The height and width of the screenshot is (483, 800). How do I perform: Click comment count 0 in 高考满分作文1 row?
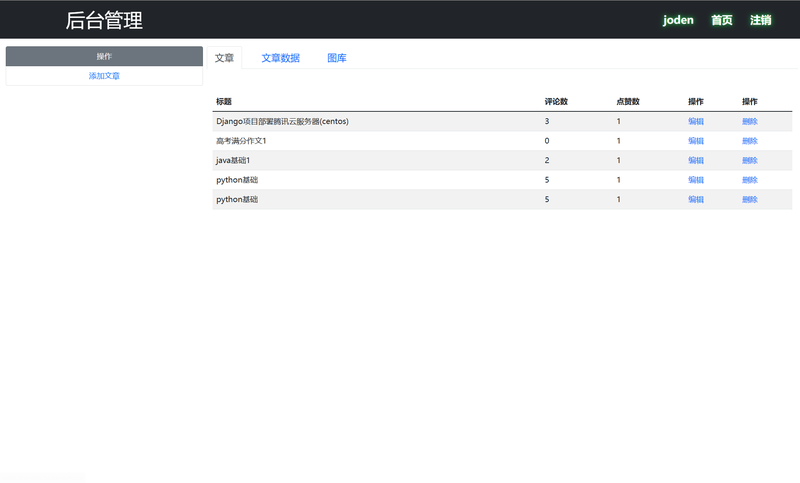(547, 141)
